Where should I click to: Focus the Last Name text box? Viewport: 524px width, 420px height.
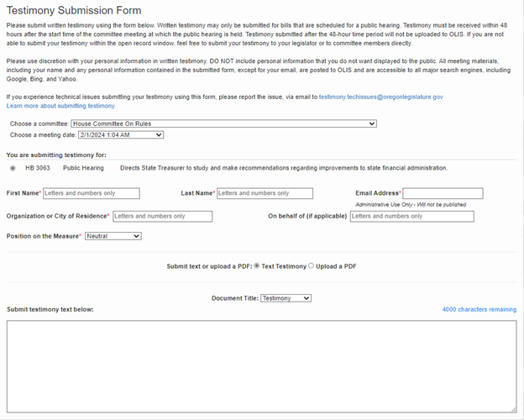tap(265, 193)
